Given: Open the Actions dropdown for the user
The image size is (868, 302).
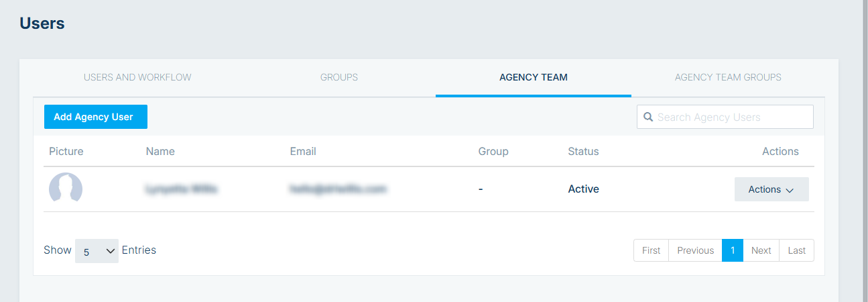Looking at the screenshot, I should (771, 189).
